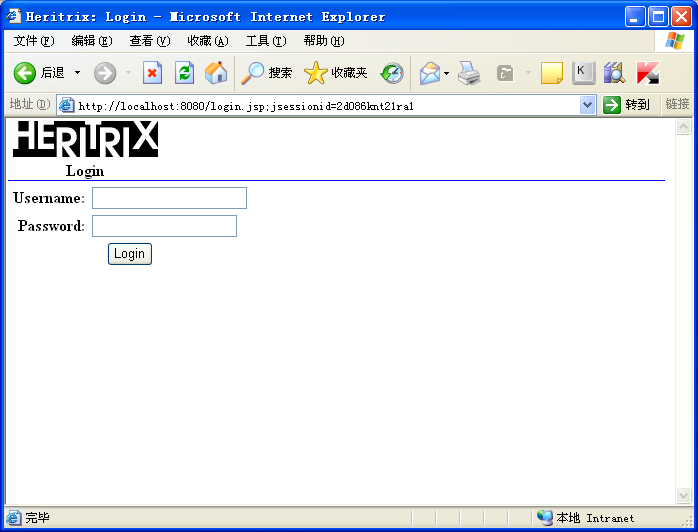Click the red Kaspersky K icon

click(648, 73)
